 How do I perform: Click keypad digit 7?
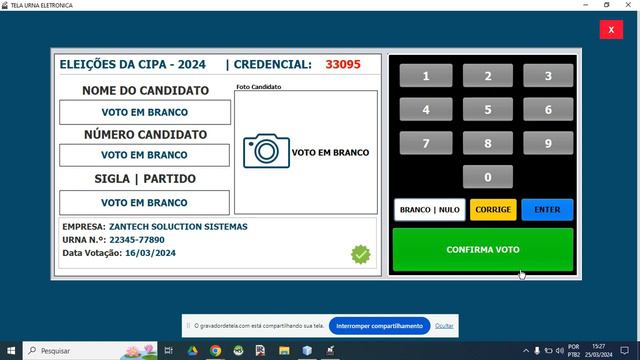pos(426,143)
